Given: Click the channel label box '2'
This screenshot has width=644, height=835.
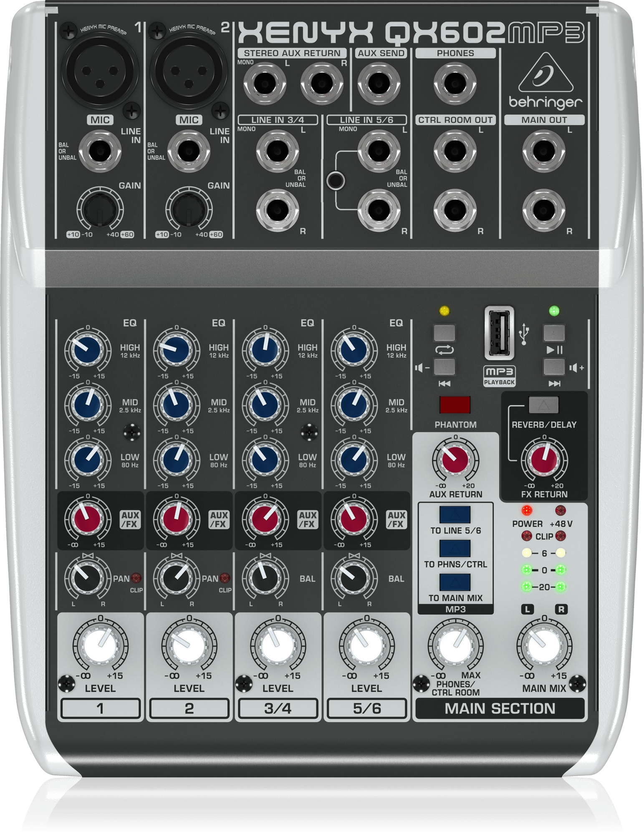Looking at the screenshot, I should (189, 708).
